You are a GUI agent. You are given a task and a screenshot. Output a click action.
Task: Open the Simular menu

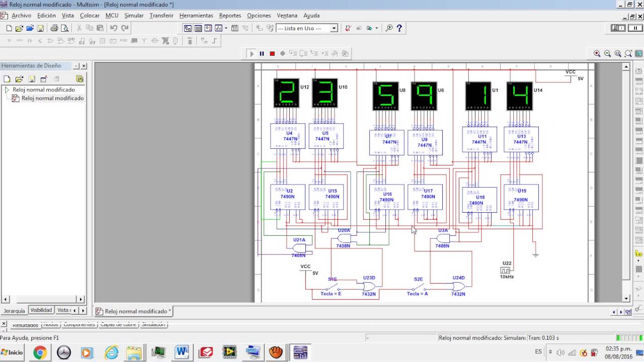coord(134,16)
